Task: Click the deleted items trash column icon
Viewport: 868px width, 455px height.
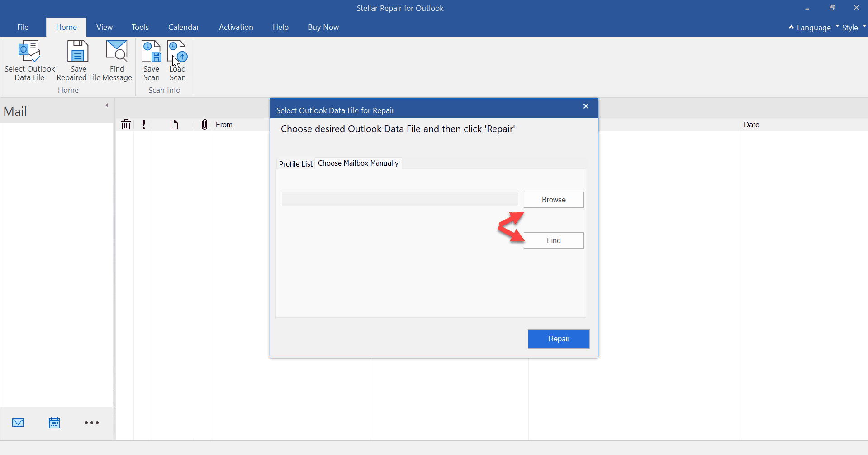Action: pos(126,125)
